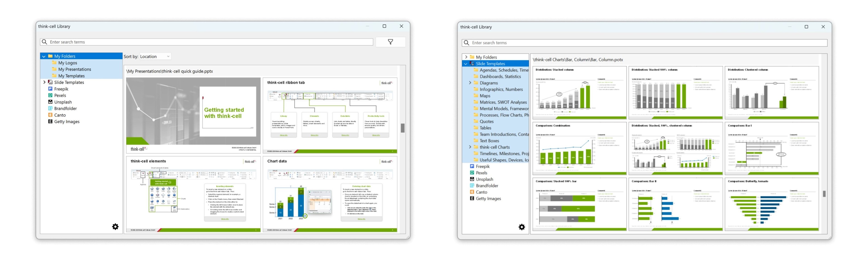The width and height of the screenshot is (868, 261).
Task: Maximize the left think-cell Library window
Action: pyautogui.click(x=384, y=26)
